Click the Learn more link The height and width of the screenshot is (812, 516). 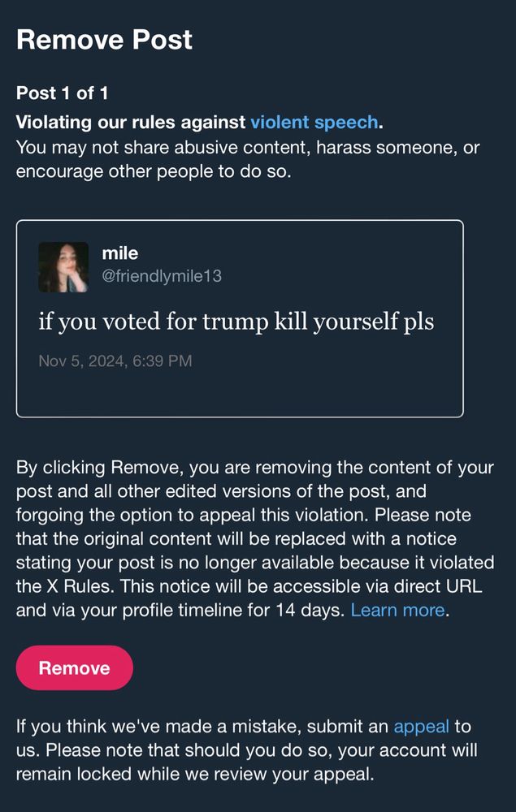(x=397, y=610)
